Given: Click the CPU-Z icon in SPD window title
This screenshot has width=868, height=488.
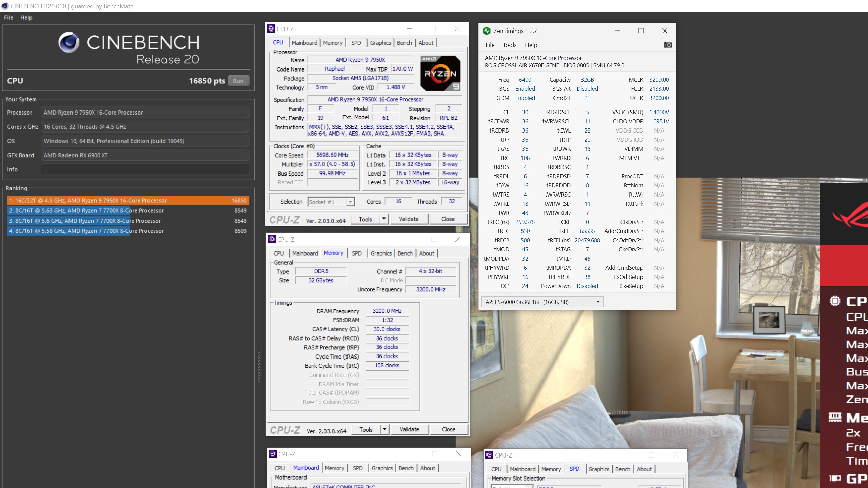Looking at the screenshot, I should tap(489, 455).
